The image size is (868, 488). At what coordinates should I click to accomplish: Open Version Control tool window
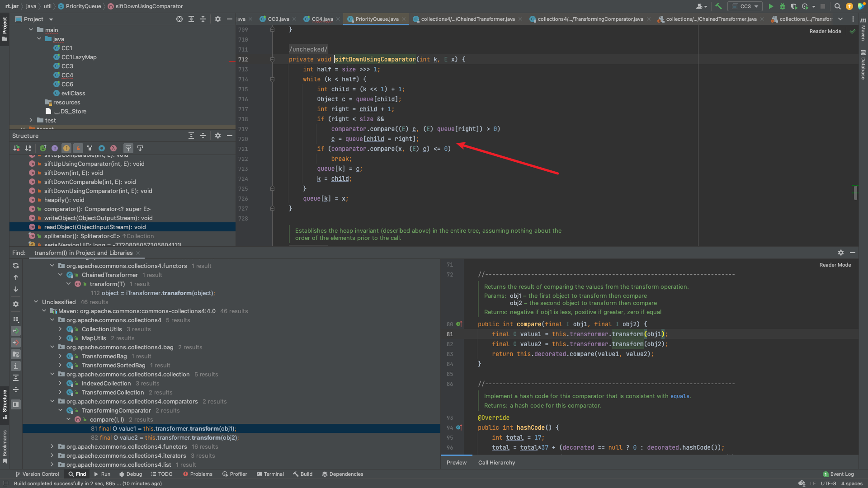tap(37, 474)
